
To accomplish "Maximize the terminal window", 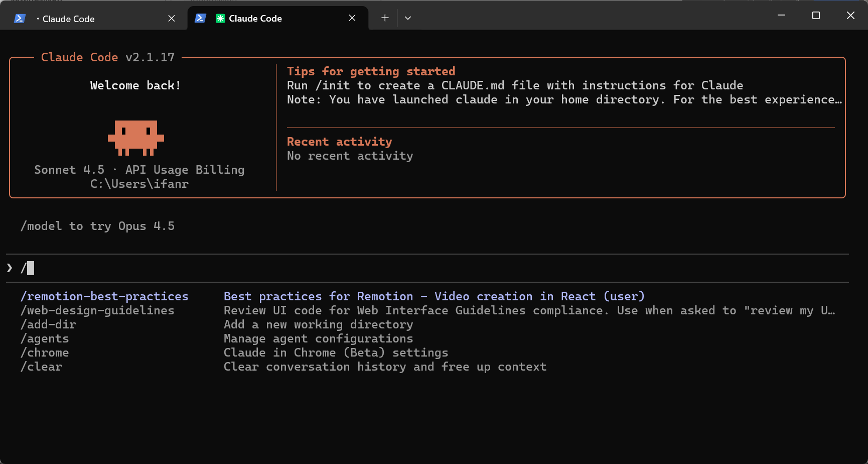I will point(816,16).
